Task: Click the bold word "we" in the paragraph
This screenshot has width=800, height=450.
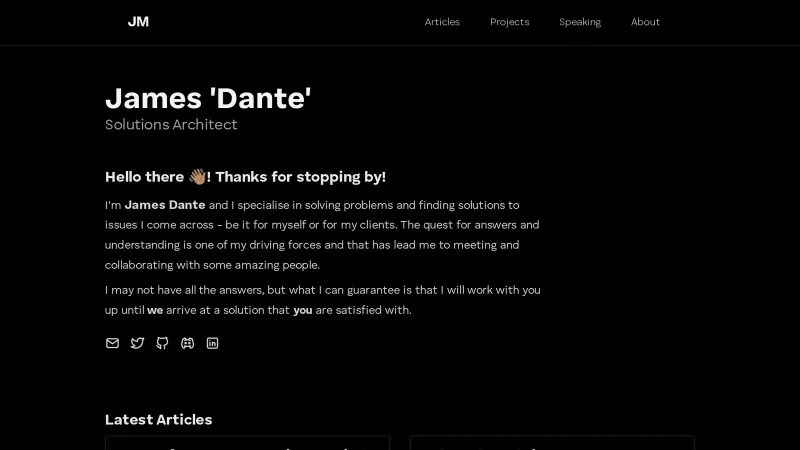Action: pyautogui.click(x=155, y=310)
